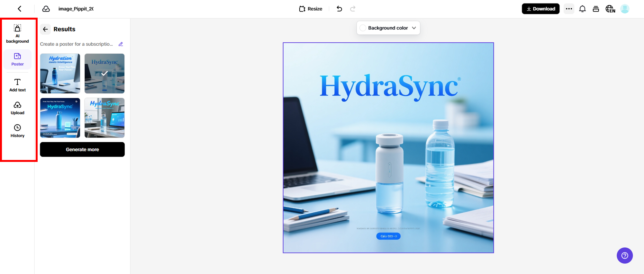The height and width of the screenshot is (274, 644).
Task: Open the AI background tool
Action: [x=17, y=34]
